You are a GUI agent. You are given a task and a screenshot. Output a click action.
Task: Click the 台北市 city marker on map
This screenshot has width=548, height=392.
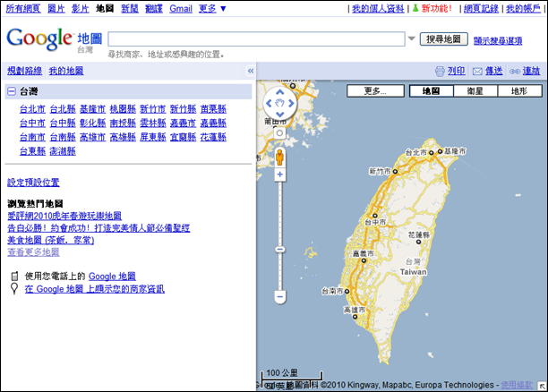[431, 153]
